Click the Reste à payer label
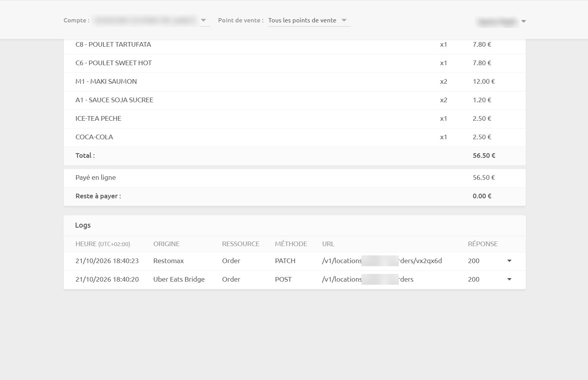Viewport: 588px width, 380px height. point(98,196)
